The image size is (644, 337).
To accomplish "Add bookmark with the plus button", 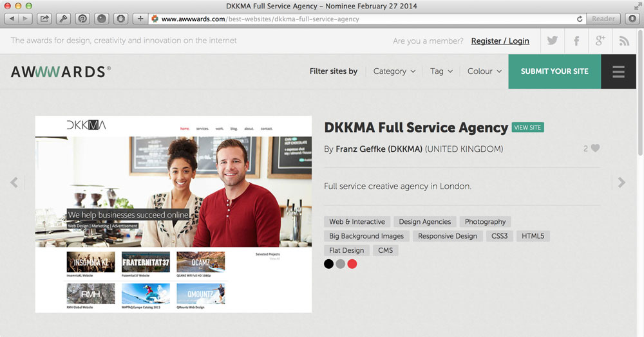I will coord(140,19).
